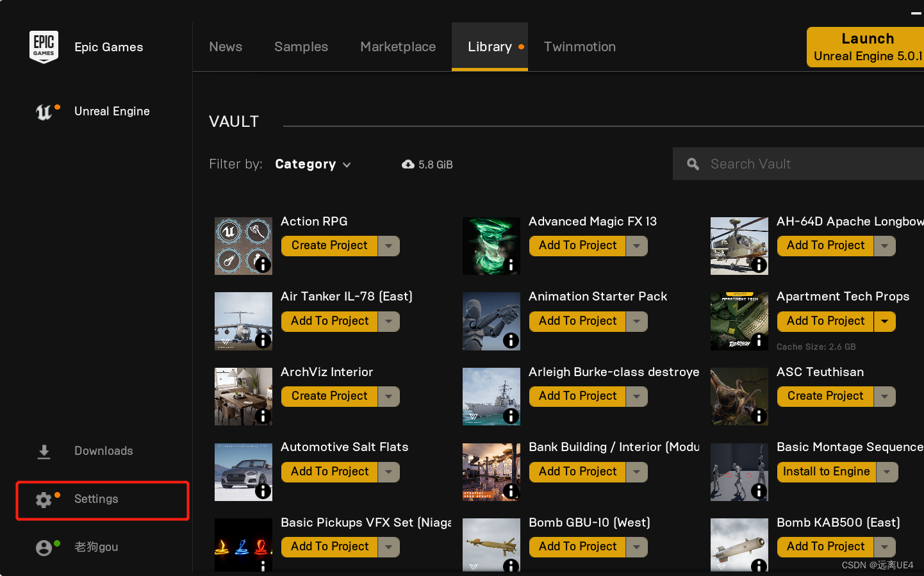
Task: Expand dropdown arrow for Arleigh Burke-class destroyer
Action: click(636, 397)
